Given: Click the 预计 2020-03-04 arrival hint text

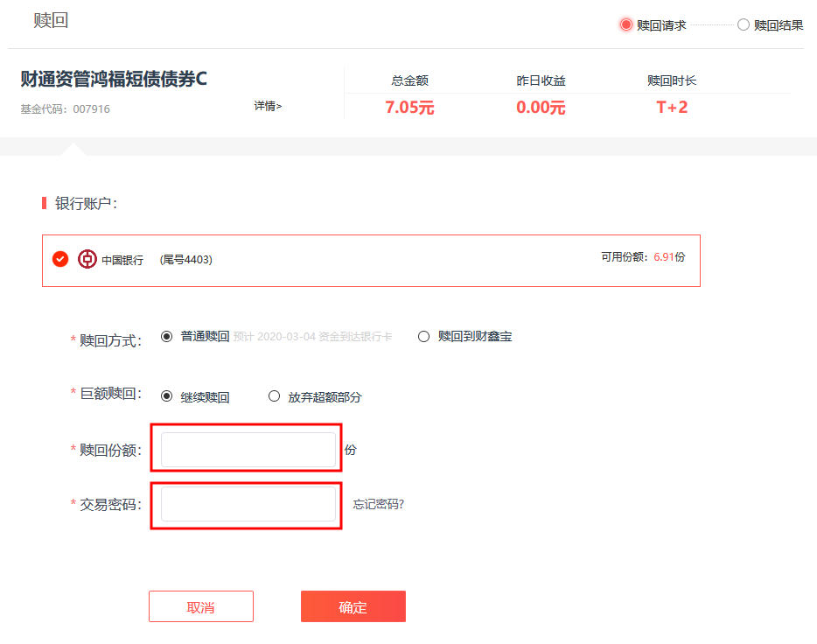Looking at the screenshot, I should pyautogui.click(x=312, y=337).
